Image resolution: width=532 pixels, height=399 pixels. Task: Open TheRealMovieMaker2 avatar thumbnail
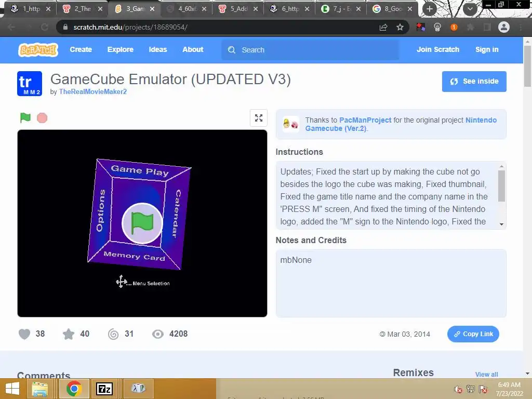[30, 84]
